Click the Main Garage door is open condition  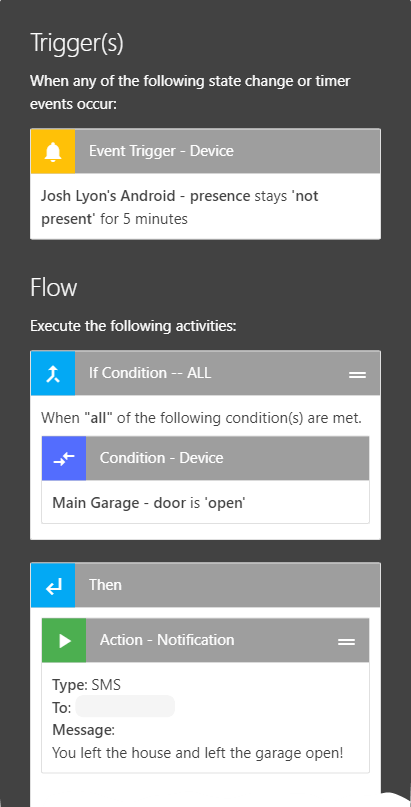click(149, 503)
